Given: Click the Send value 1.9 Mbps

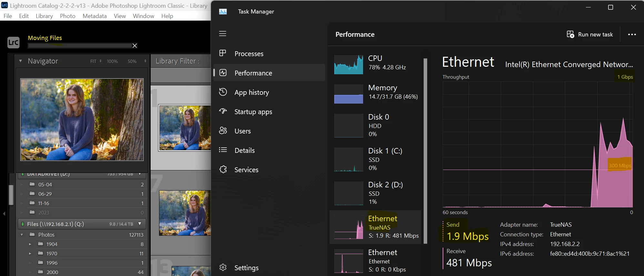Looking at the screenshot, I should pyautogui.click(x=468, y=236).
